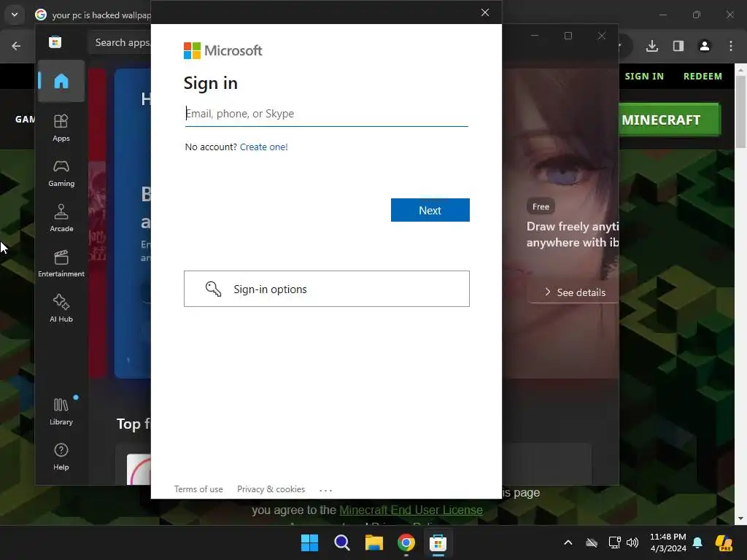Image resolution: width=747 pixels, height=560 pixels.
Task: Click the Next button
Action: [x=430, y=210]
